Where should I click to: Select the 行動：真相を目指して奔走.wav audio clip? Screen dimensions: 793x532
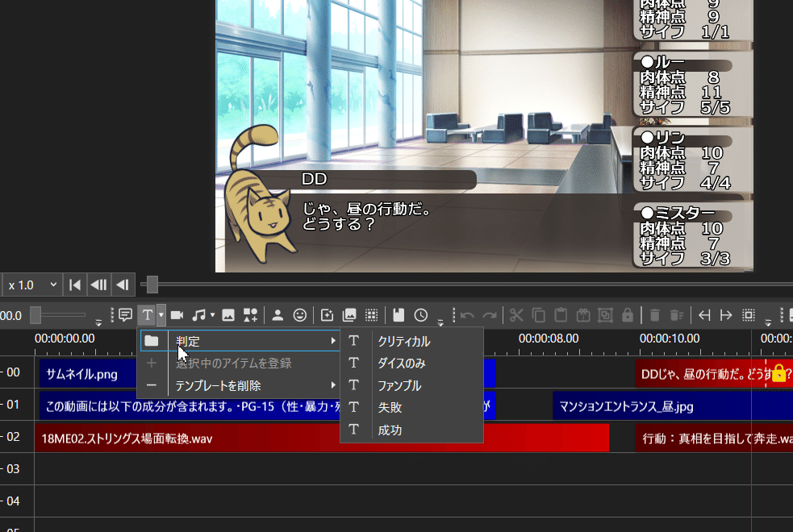click(x=714, y=438)
